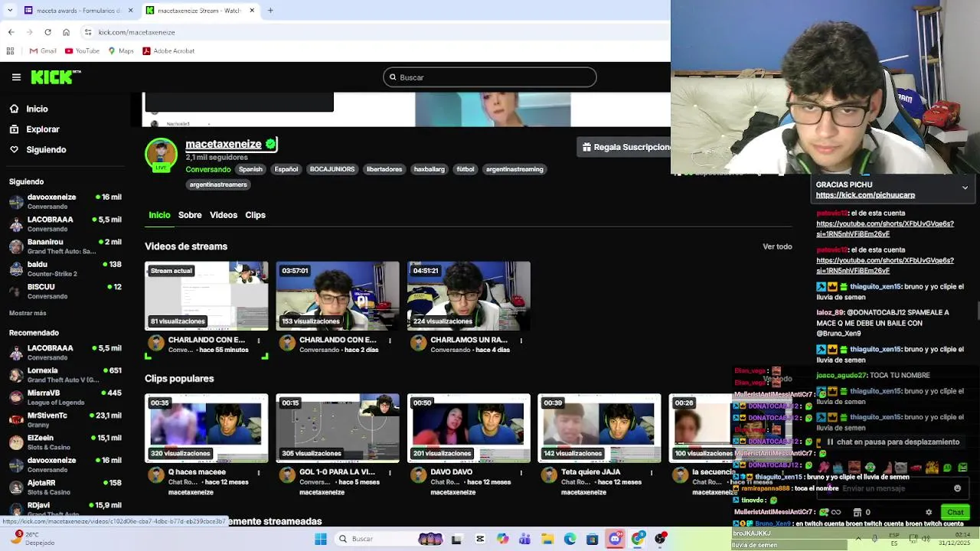Collapse the GRACIAS PICHU pinned message chevron
This screenshot has width=980, height=551.
point(965,187)
